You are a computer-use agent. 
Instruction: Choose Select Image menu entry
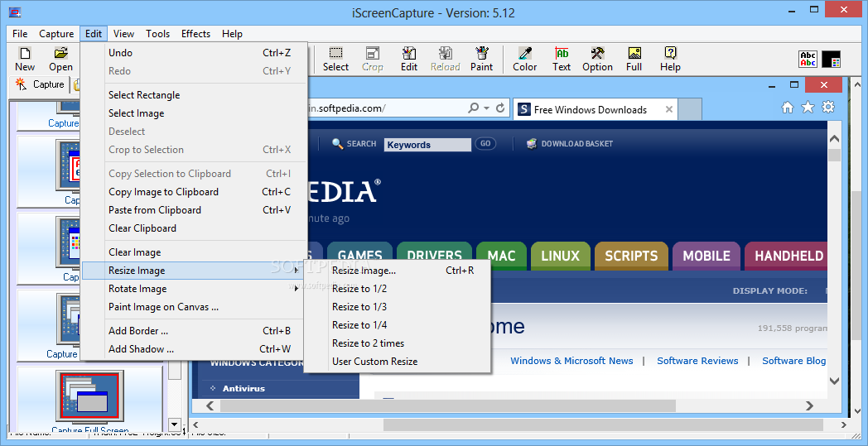point(195,113)
